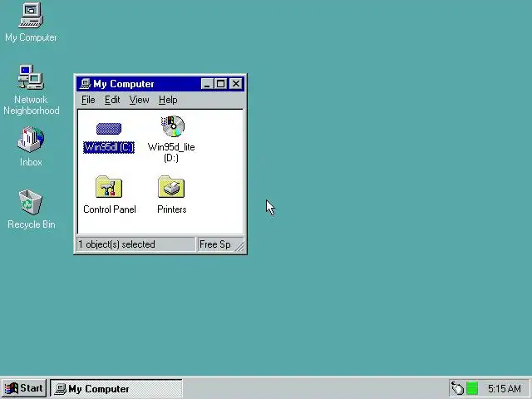Viewport: 532px width, 399px height.
Task: Click the window resize grip corner
Action: tap(239, 246)
